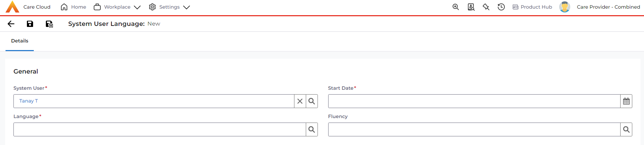This screenshot has height=145, width=644.
Task: Click the Start Date input field
Action: click(474, 101)
